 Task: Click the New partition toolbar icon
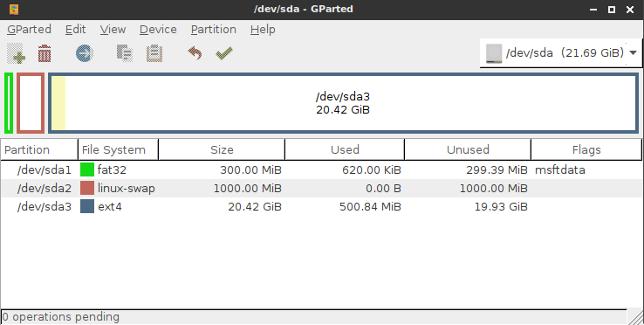point(16,53)
